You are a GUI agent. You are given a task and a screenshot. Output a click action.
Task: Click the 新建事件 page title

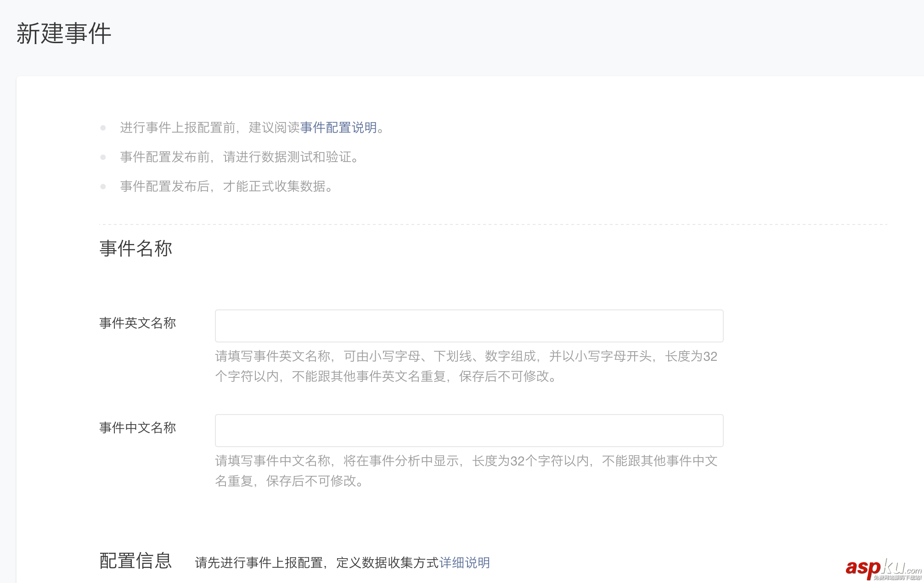(64, 34)
